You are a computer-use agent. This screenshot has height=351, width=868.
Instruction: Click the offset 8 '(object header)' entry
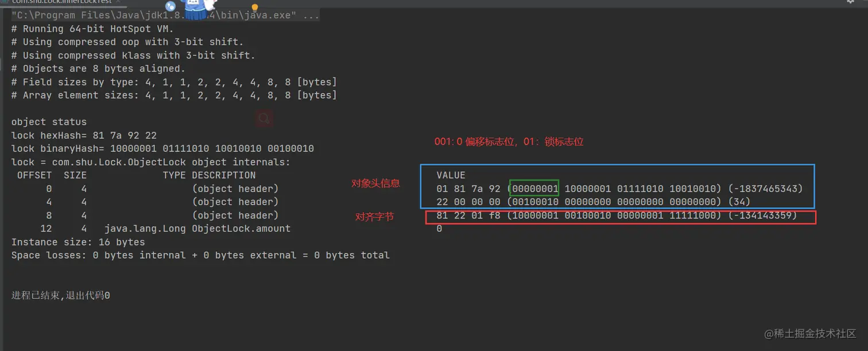(235, 216)
